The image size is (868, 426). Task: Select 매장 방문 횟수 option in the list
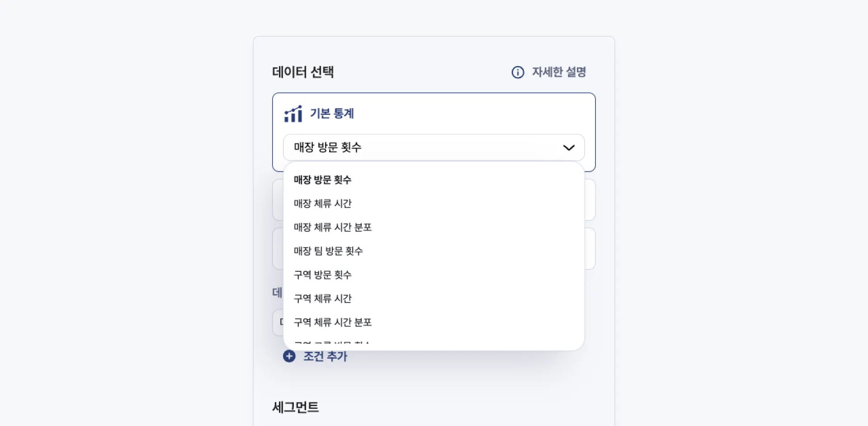pos(322,180)
